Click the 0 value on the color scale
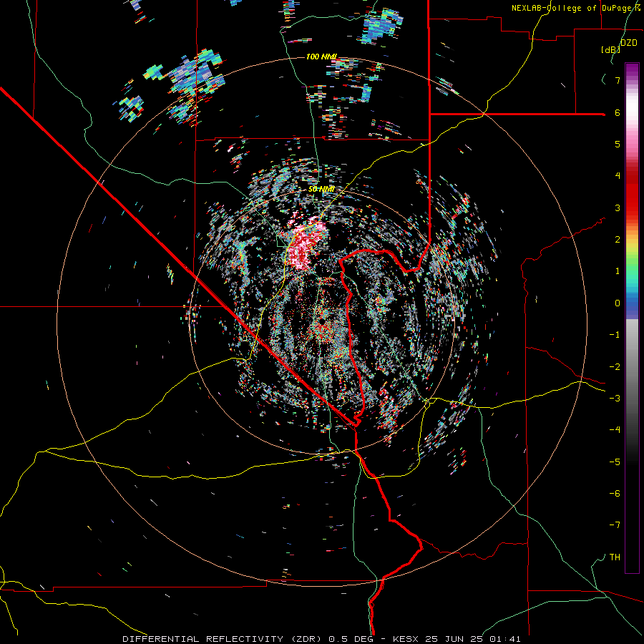The image size is (644, 644). 618,303
